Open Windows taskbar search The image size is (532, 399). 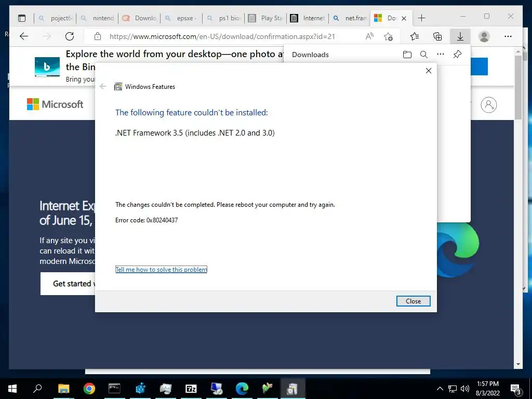[x=37, y=389]
